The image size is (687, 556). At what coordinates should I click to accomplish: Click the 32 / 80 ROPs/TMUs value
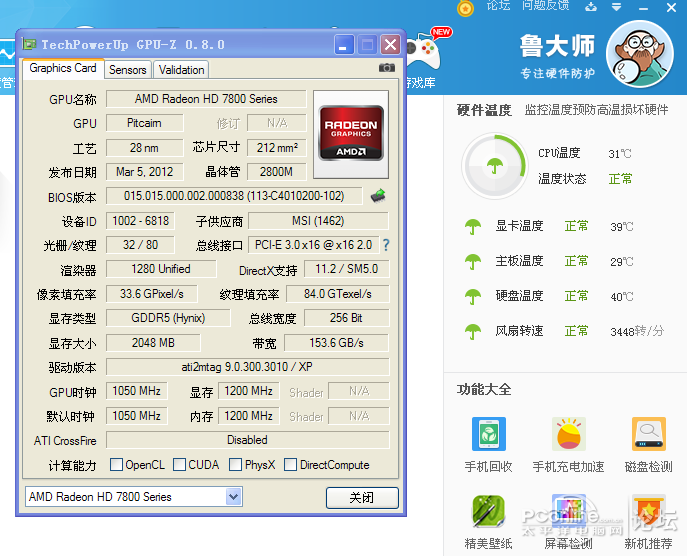click(140, 244)
